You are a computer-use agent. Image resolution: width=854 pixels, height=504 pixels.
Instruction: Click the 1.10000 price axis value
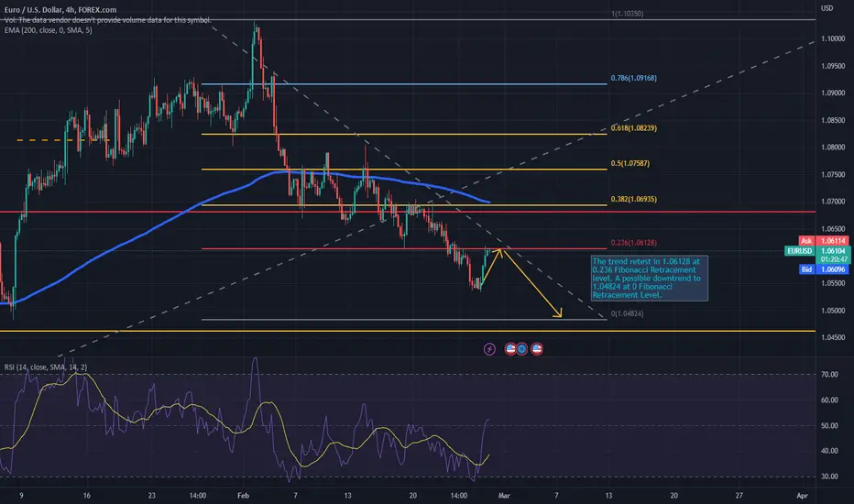(x=833, y=38)
